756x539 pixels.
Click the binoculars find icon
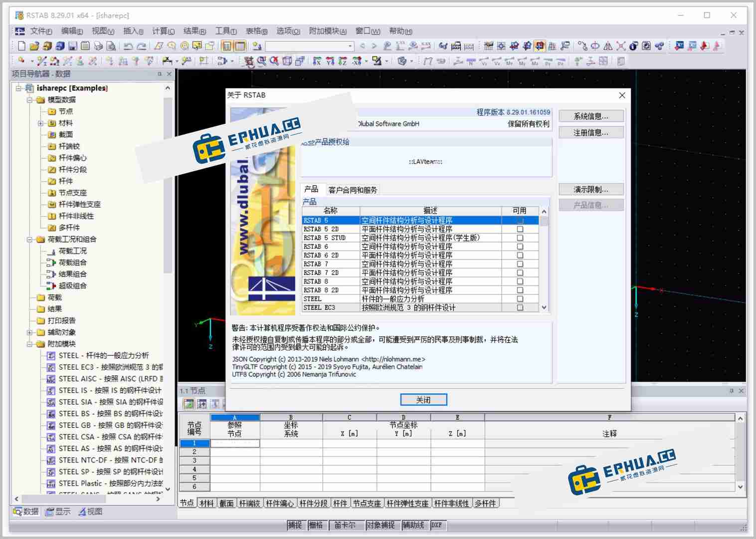click(443, 46)
